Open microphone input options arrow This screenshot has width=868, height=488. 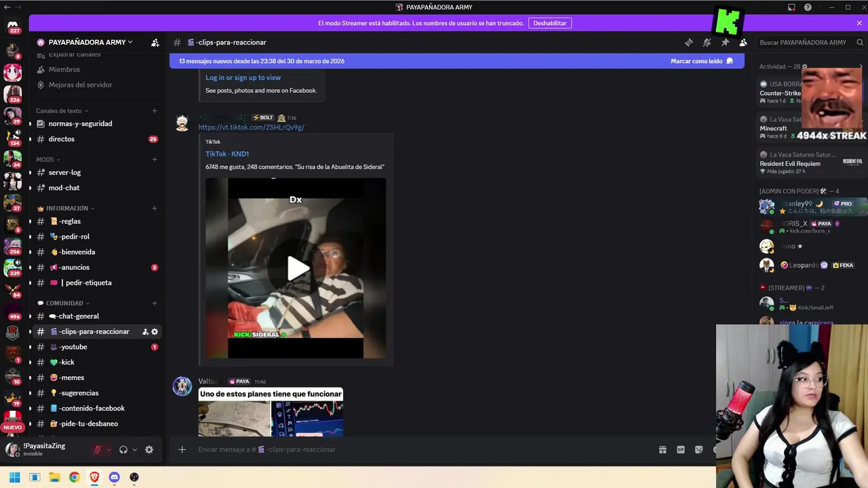click(x=108, y=449)
